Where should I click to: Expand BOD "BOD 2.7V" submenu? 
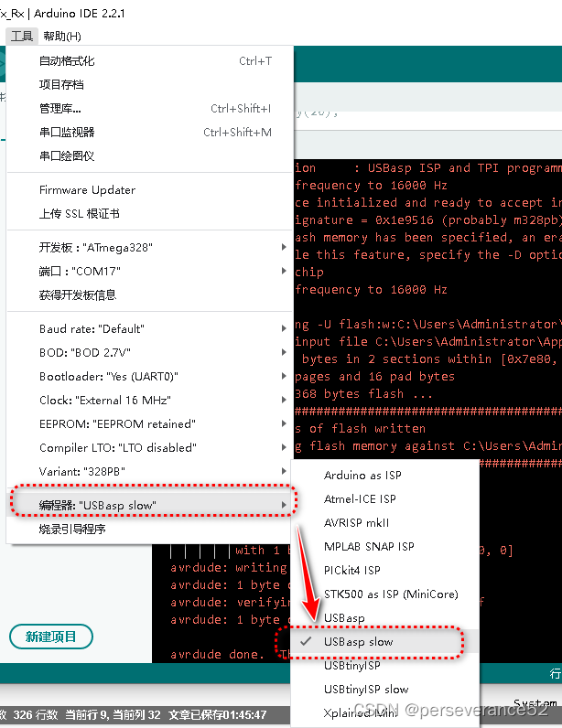(150, 352)
